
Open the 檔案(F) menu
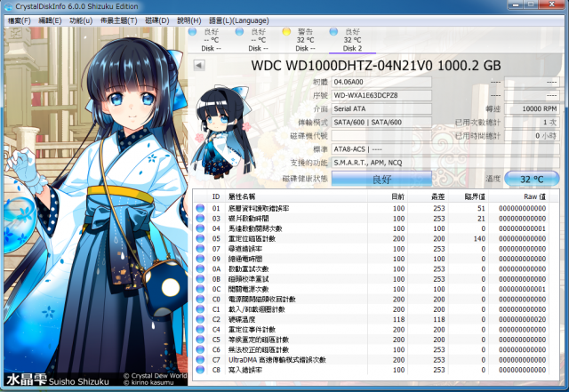19,20
